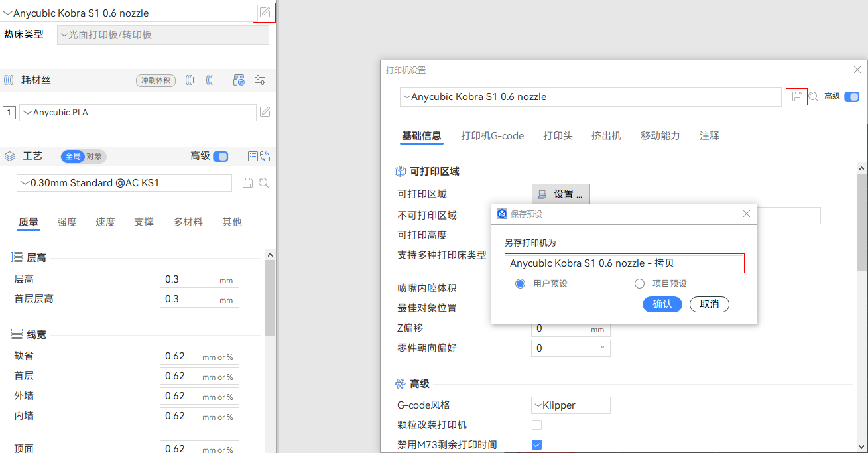The image size is (868, 453).
Task: Open sidebar printer preset dropdown
Action: pyautogui.click(x=126, y=13)
